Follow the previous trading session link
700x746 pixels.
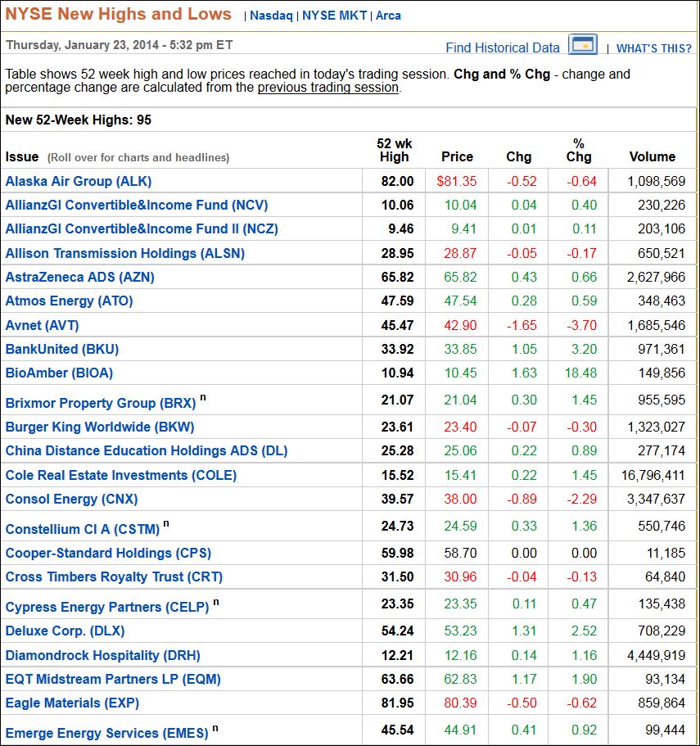(x=328, y=88)
